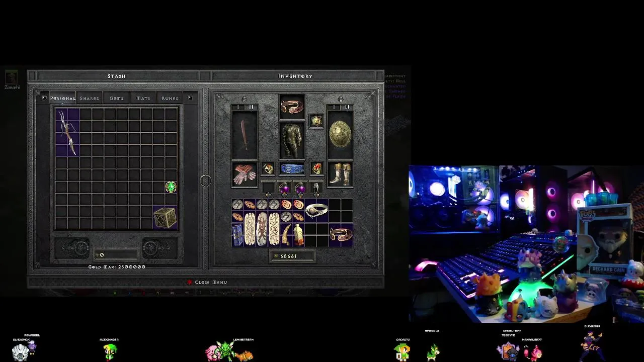Pick up the bow in the stash
Image resolution: width=644 pixels, height=362 pixels.
[x=67, y=132]
